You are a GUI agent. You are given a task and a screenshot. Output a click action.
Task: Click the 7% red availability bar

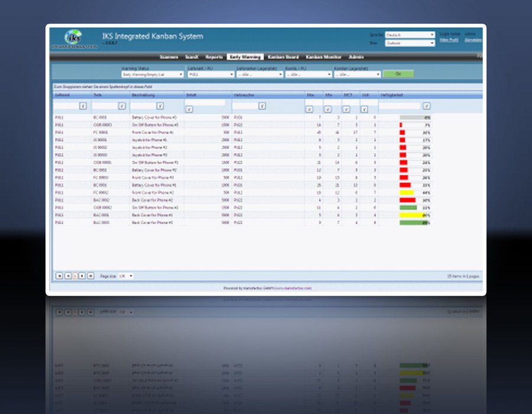401,125
